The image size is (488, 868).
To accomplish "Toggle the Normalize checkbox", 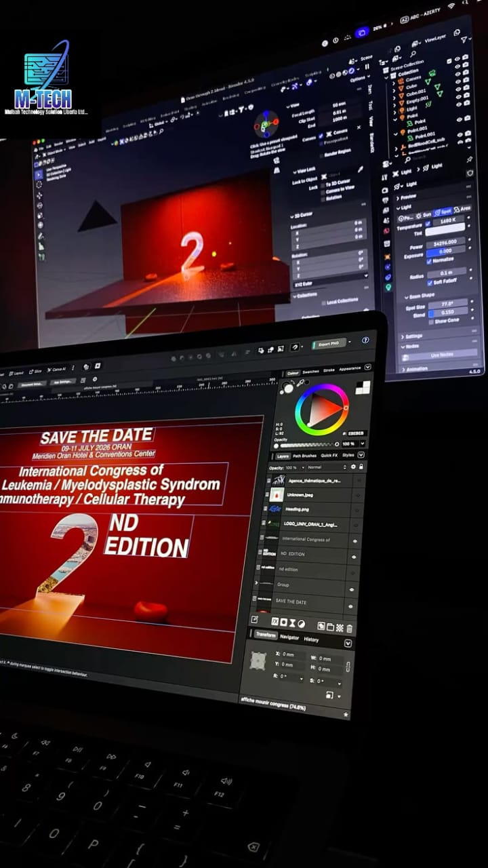I will [429, 261].
